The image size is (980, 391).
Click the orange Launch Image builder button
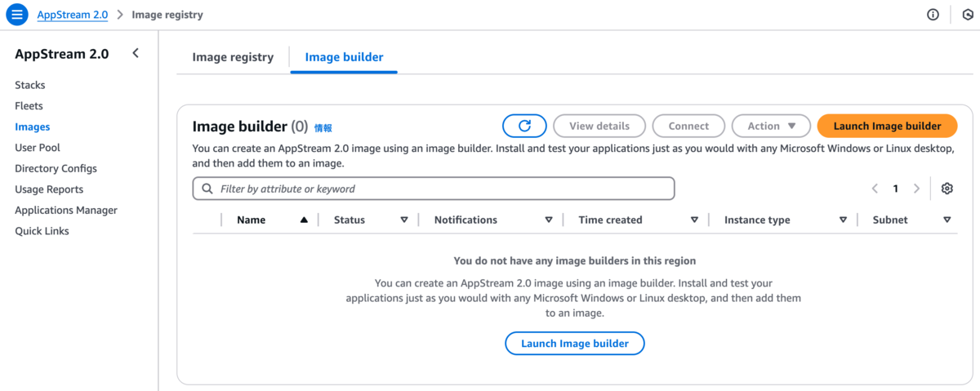887,126
